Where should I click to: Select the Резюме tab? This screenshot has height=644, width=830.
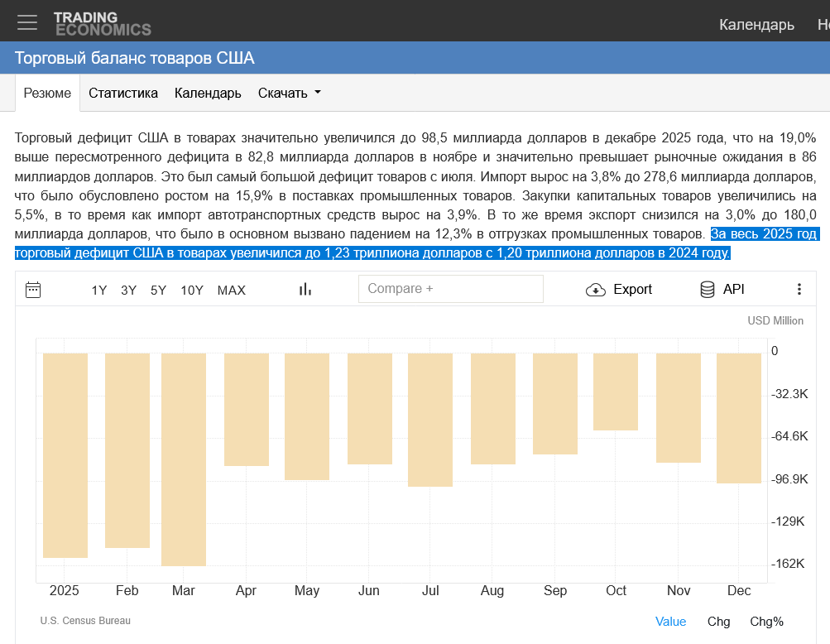tap(47, 93)
